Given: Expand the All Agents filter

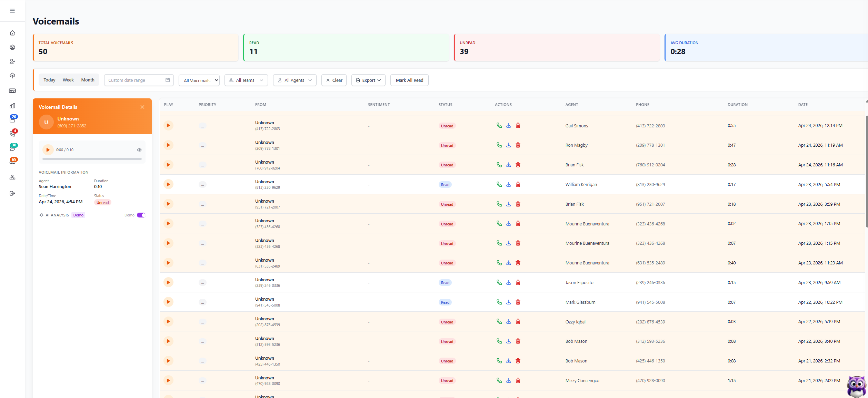Looking at the screenshot, I should tap(295, 80).
